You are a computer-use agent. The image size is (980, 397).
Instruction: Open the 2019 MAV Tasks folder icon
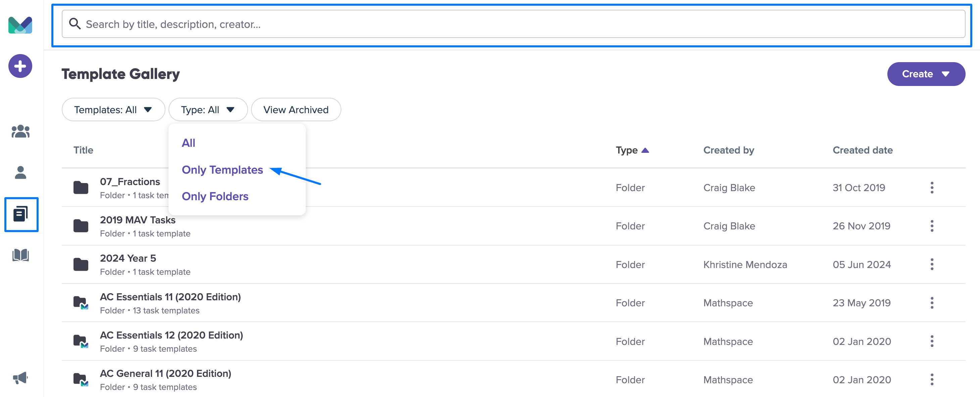tap(81, 226)
